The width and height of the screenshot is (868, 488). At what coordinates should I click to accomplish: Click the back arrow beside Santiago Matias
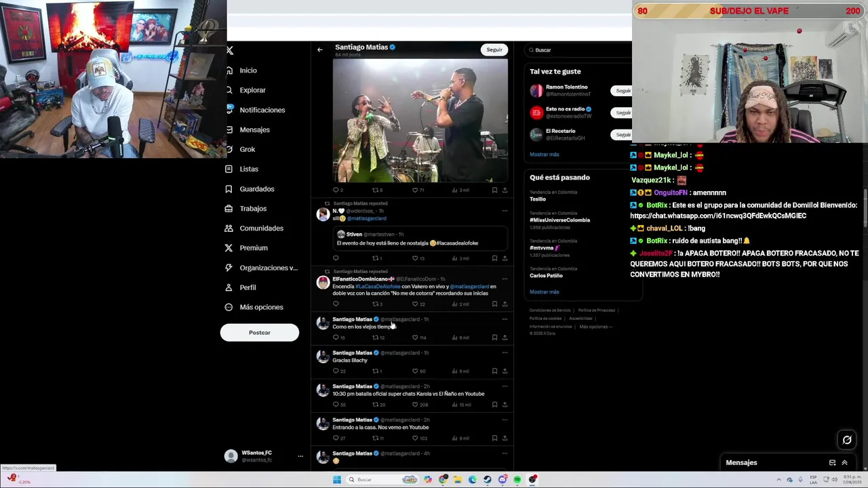coord(320,49)
